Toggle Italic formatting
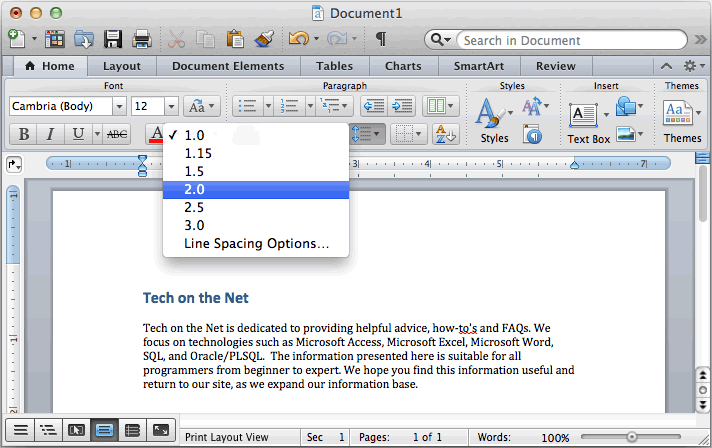This screenshot has width=712, height=448. click(50, 134)
